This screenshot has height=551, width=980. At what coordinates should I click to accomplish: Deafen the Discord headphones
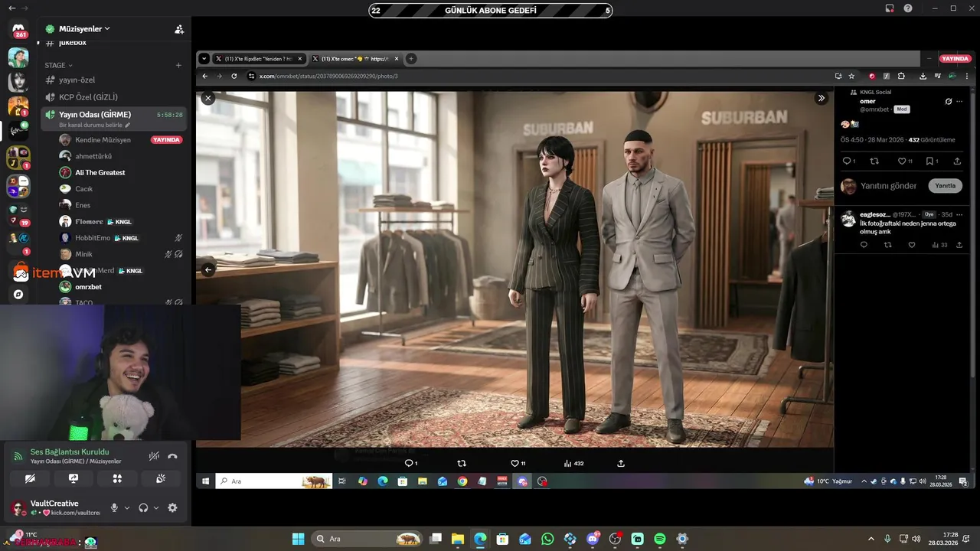click(143, 507)
